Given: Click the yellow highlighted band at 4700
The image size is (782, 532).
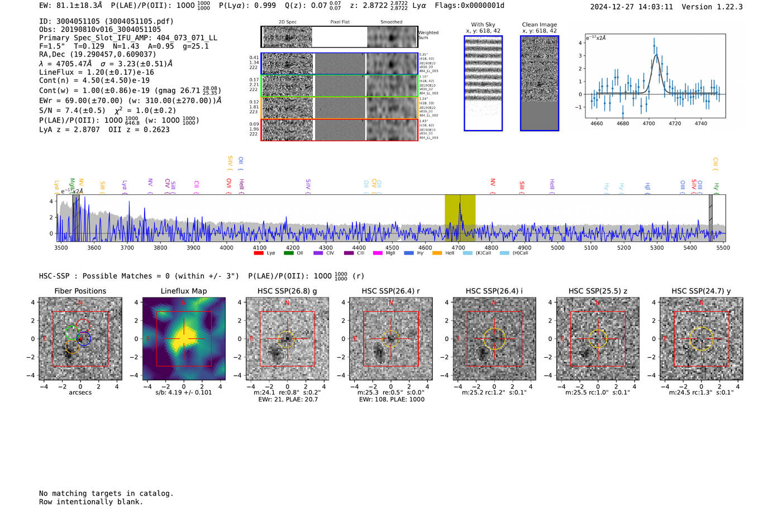Looking at the screenshot, I should (x=460, y=218).
